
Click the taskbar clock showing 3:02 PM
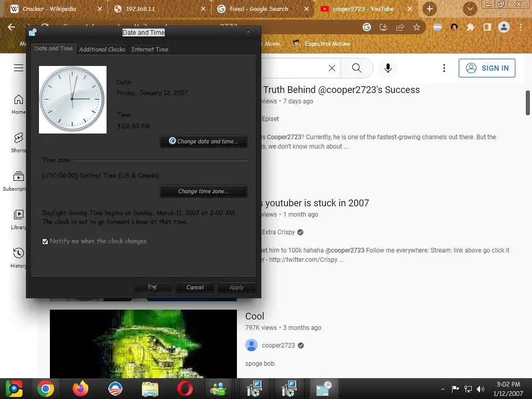[508, 389]
